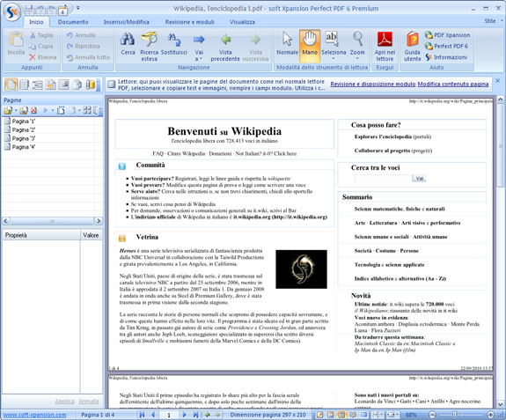
Task: Go to Vista precedente with green arrow
Action: [225, 47]
